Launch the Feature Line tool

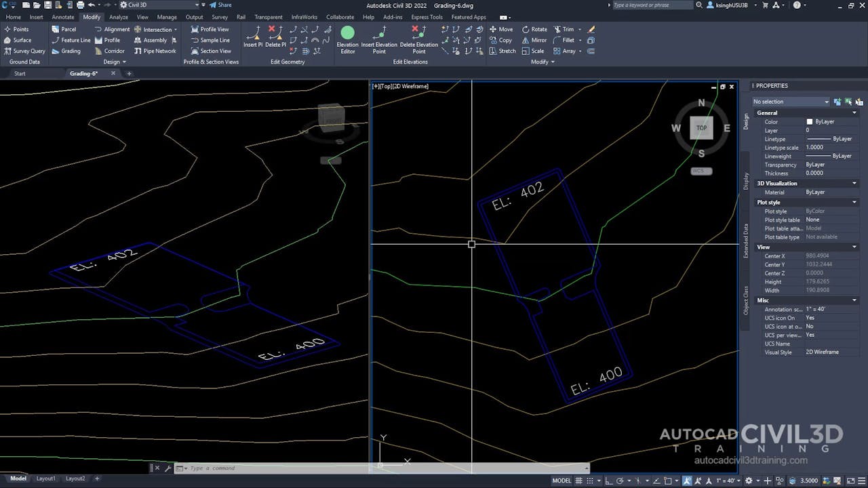pyautogui.click(x=71, y=40)
